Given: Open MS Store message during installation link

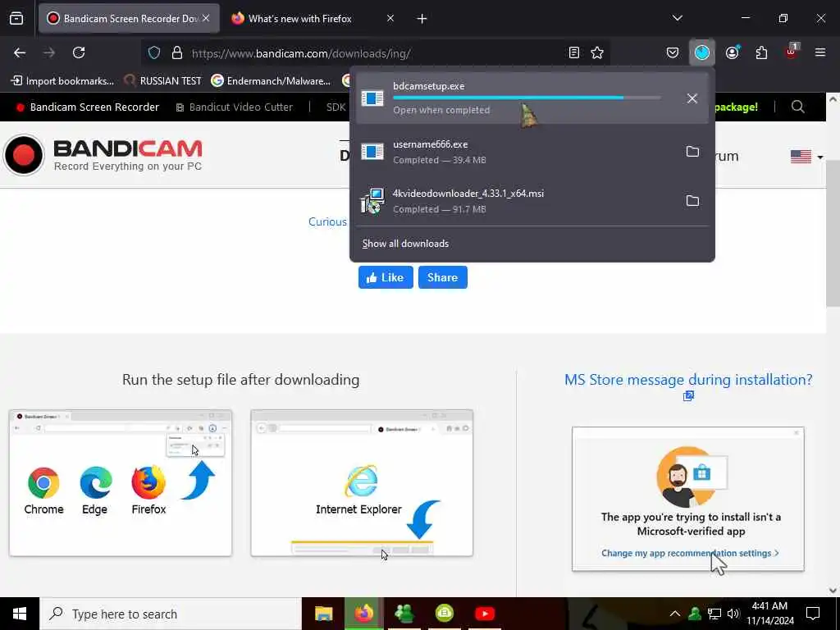Looking at the screenshot, I should 688,380.
